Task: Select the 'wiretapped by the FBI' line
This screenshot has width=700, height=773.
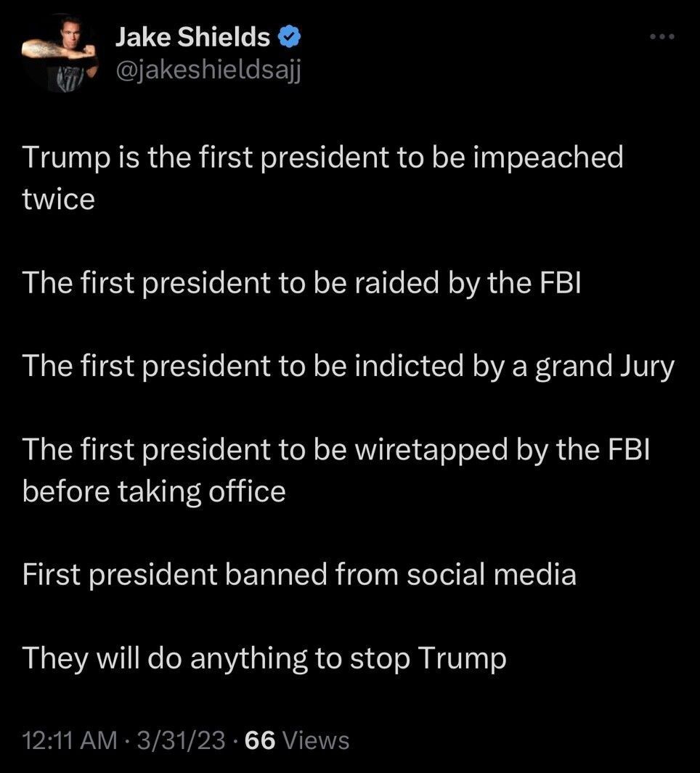Action: (335, 450)
